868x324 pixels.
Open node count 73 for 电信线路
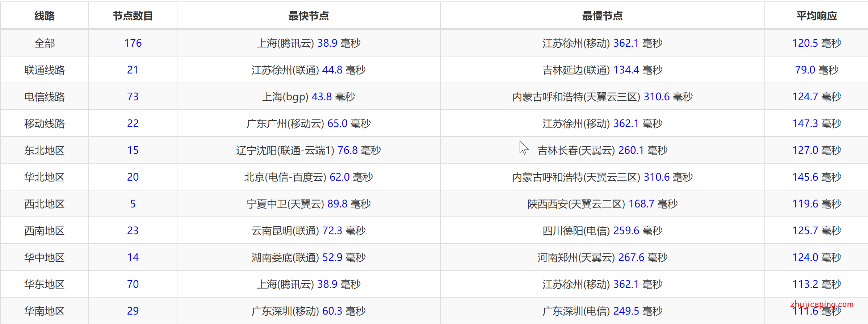133,97
